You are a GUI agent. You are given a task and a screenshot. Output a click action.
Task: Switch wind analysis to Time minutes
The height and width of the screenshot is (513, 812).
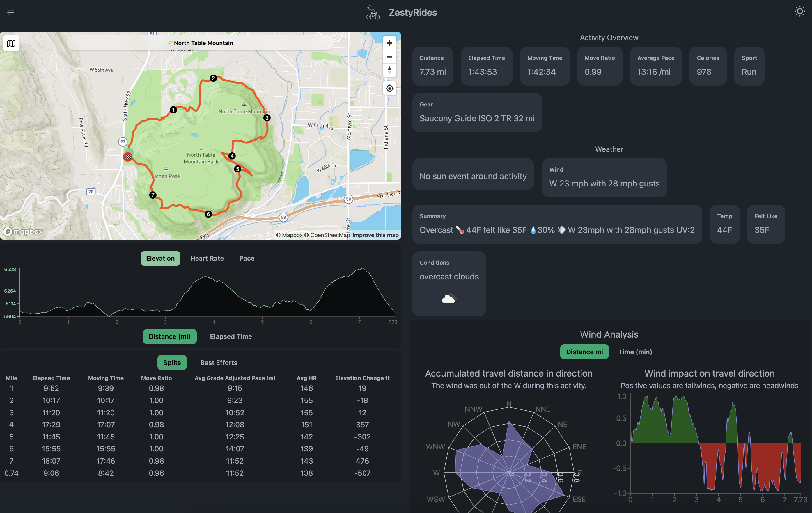635,352
